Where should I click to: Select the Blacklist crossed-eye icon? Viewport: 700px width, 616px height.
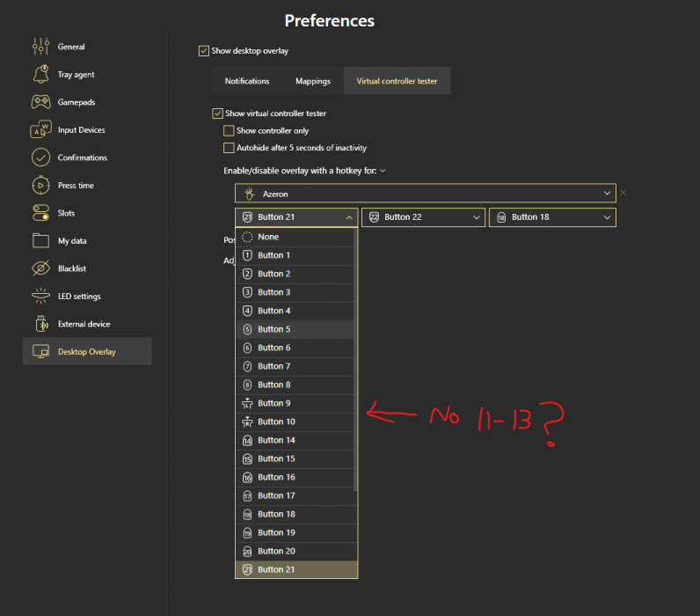[x=40, y=268]
